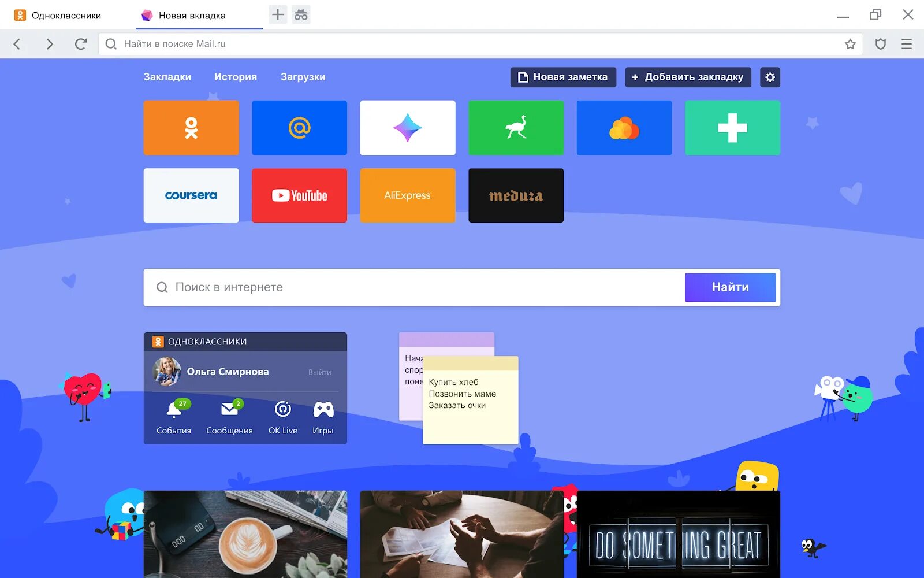Open the Coursera tile
This screenshot has width=924, height=578.
(x=191, y=195)
